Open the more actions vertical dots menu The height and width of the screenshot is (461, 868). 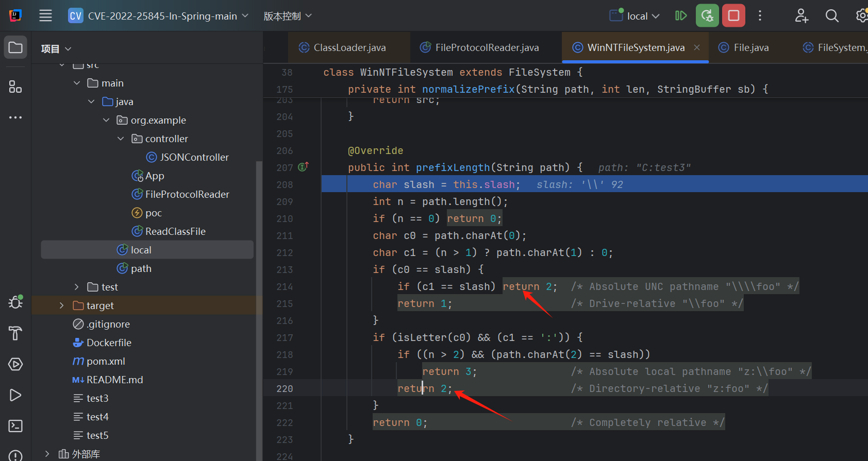coord(760,16)
